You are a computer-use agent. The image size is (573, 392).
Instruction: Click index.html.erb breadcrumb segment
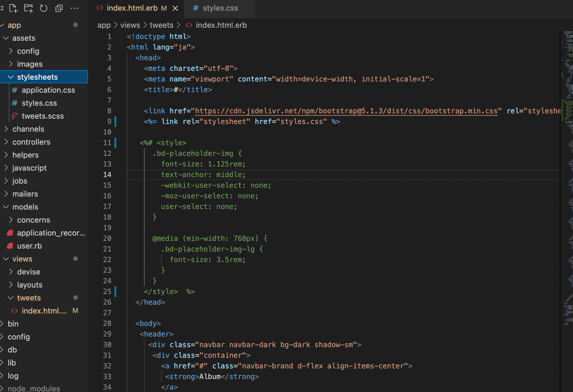pyautogui.click(x=221, y=25)
